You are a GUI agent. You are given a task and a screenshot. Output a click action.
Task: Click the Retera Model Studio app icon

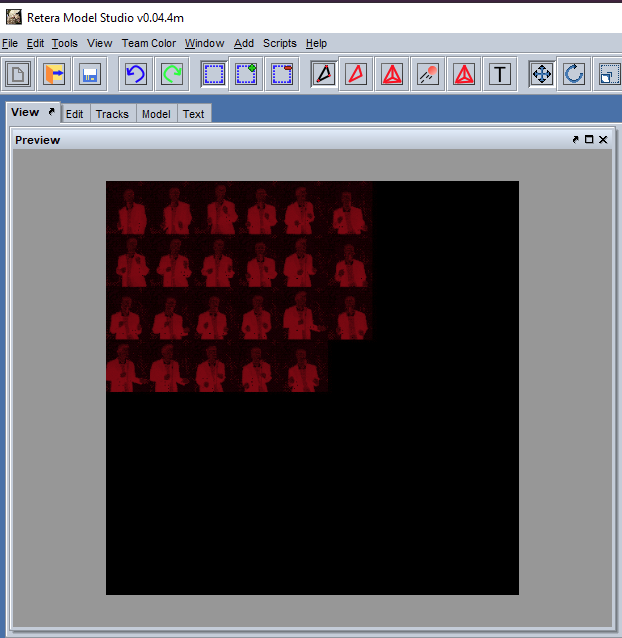pos(13,17)
